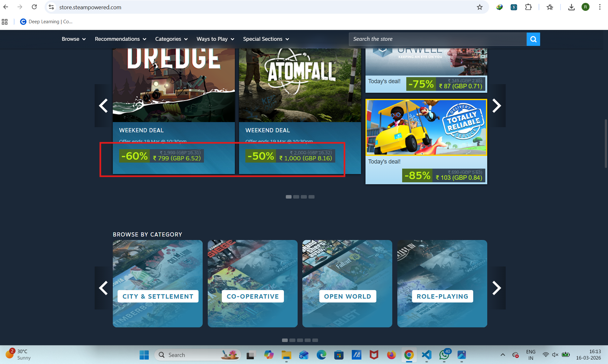The image size is (608, 364).
Task: Open Deep Learning Coursera bookmark
Action: [47, 22]
